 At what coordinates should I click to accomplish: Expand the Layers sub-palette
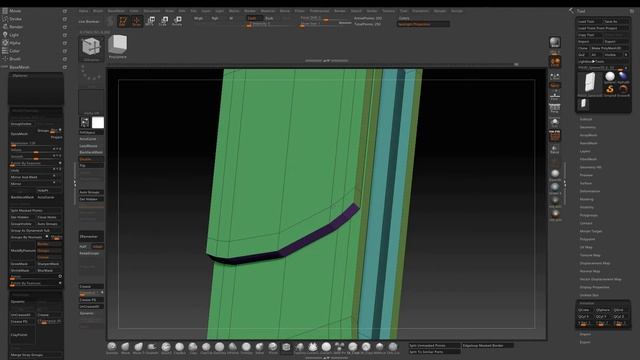[x=585, y=151]
